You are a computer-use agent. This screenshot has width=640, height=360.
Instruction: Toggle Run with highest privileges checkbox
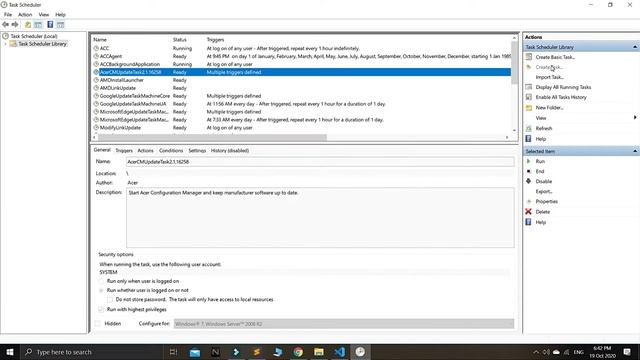point(101,309)
